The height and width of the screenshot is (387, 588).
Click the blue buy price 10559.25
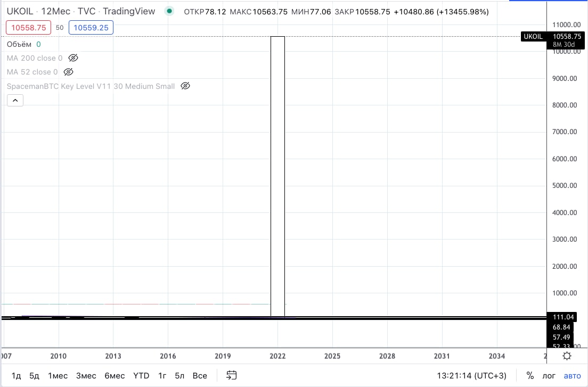click(x=91, y=28)
